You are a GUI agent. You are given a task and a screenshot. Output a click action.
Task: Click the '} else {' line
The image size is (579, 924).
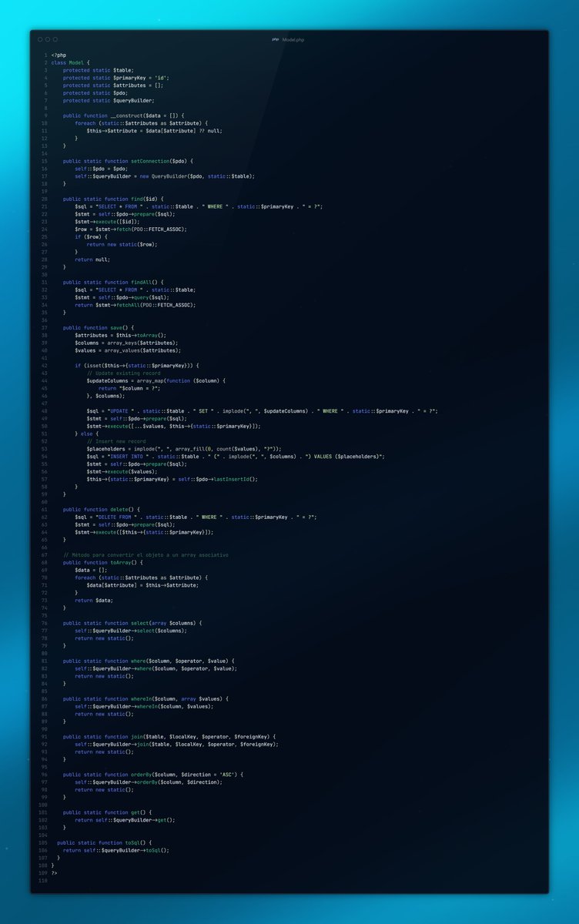click(88, 434)
